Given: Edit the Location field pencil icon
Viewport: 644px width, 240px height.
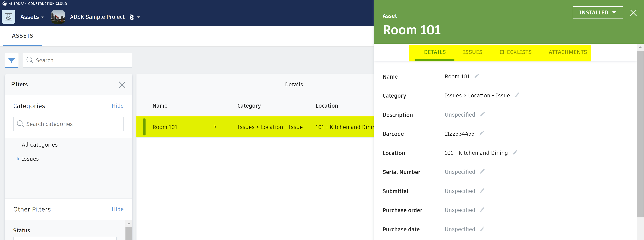Looking at the screenshot, I should click(x=515, y=152).
